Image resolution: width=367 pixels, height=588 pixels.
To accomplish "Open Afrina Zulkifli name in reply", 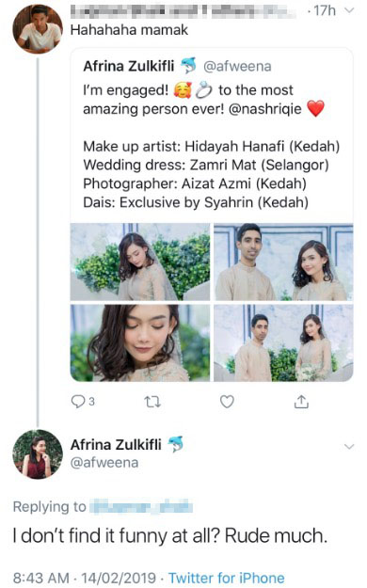I will [x=116, y=444].
